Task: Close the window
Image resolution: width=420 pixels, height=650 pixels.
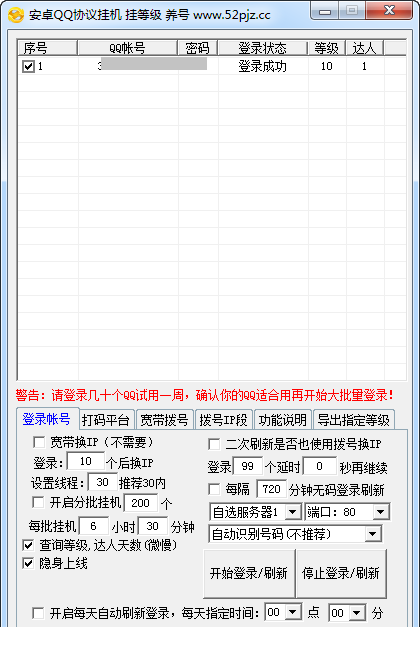Action: (x=389, y=12)
